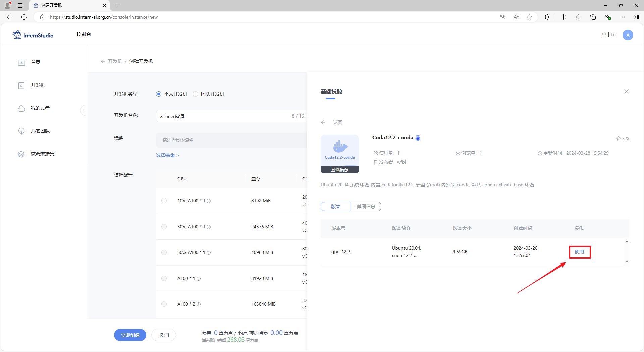Select 个人开发机 radio button

[159, 94]
